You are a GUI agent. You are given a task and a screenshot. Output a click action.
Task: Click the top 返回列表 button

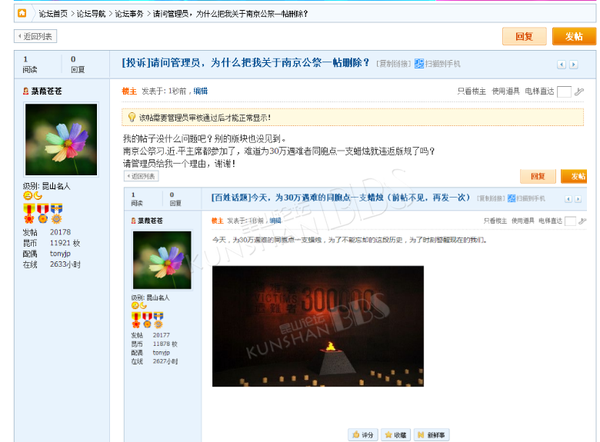click(36, 36)
